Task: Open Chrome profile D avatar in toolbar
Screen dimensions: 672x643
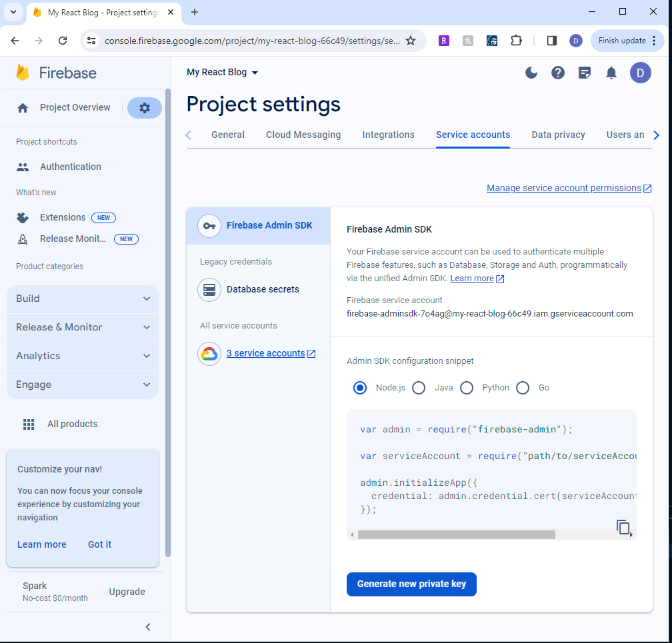Action: click(x=575, y=41)
